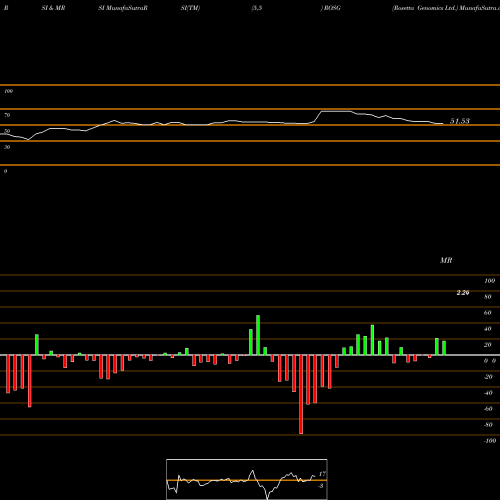Image resolution: width=500 pixels, height=500 pixels.
Task: Click the MR axis label 40
Action: (488, 329)
